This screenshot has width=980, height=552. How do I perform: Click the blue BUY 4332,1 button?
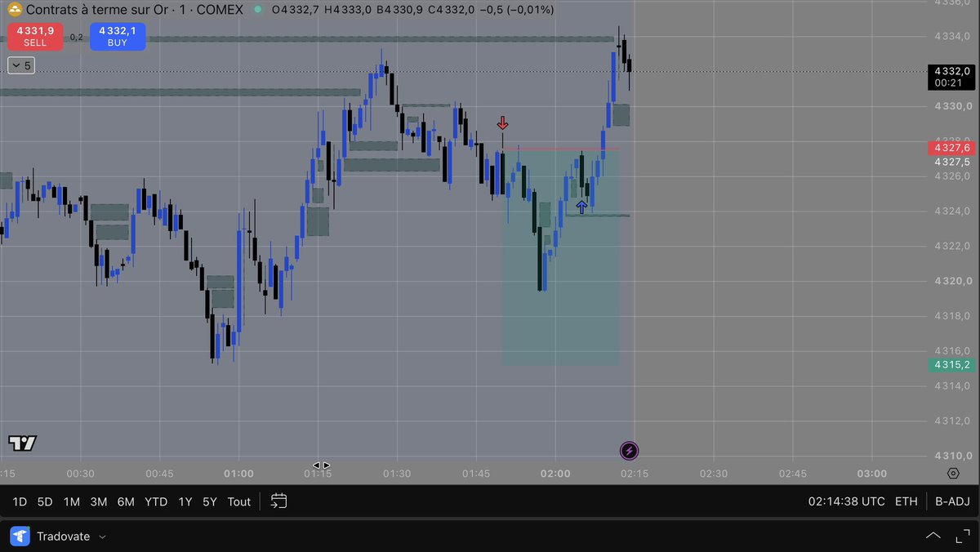click(x=118, y=37)
